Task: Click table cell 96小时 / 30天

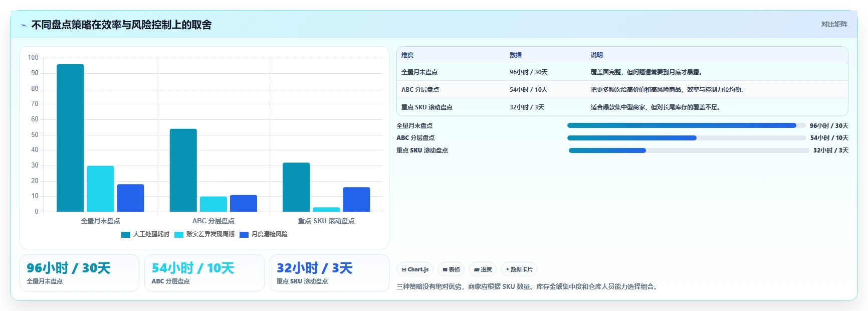Action: (529, 72)
